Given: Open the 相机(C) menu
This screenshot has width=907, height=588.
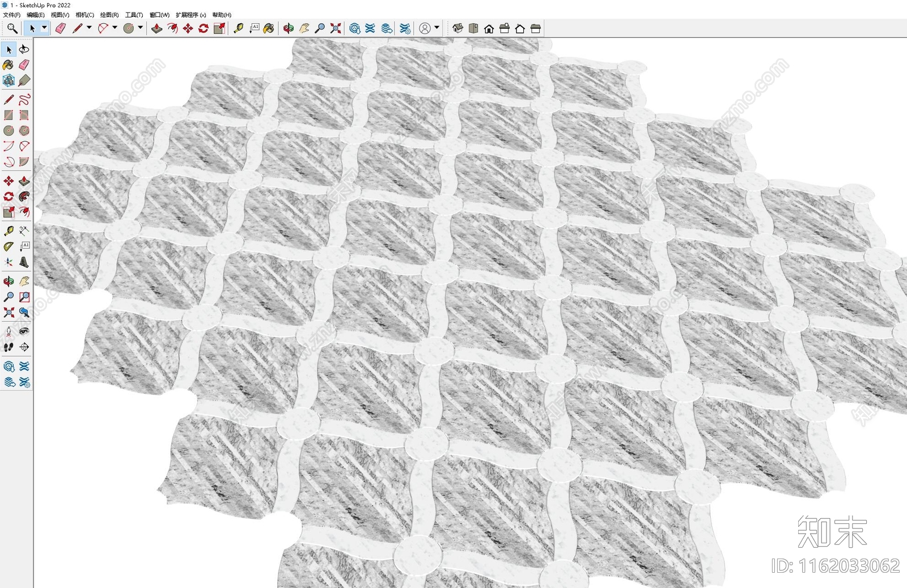Looking at the screenshot, I should 85,15.
